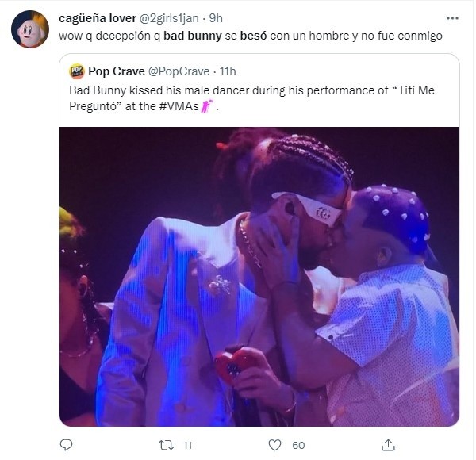Open quoted tweet text about Bad Bunny's kiss
This screenshot has height=460, width=476.
(238, 91)
